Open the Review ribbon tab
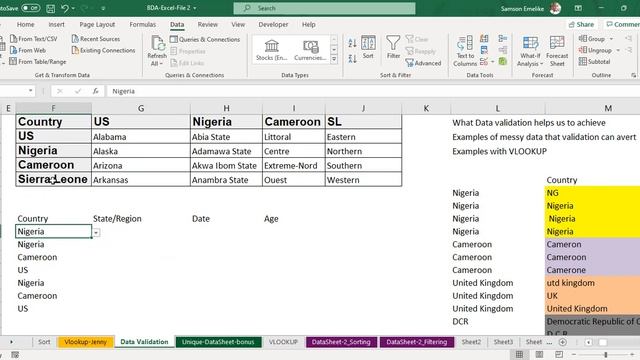640x360 pixels. point(207,24)
